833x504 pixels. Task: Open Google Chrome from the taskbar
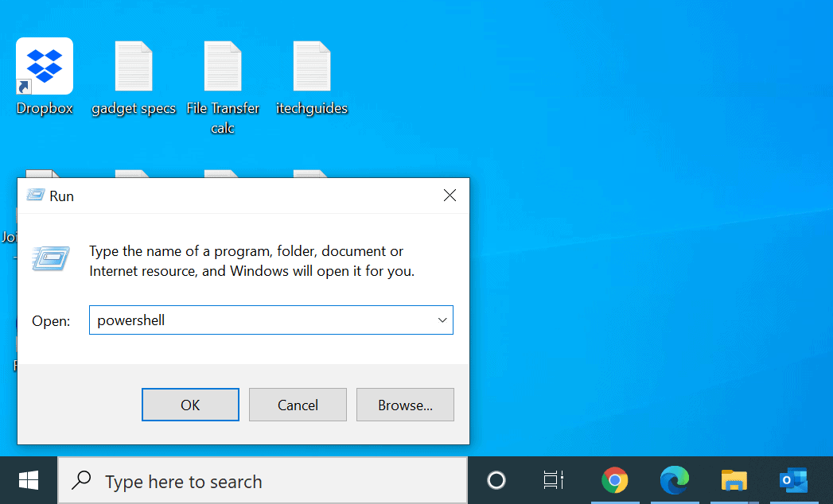pyautogui.click(x=615, y=480)
